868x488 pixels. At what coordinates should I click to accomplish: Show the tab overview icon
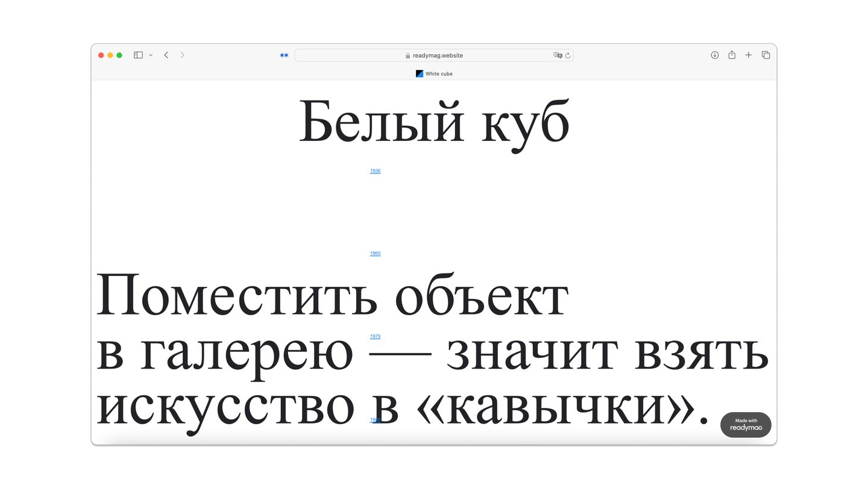pos(766,55)
